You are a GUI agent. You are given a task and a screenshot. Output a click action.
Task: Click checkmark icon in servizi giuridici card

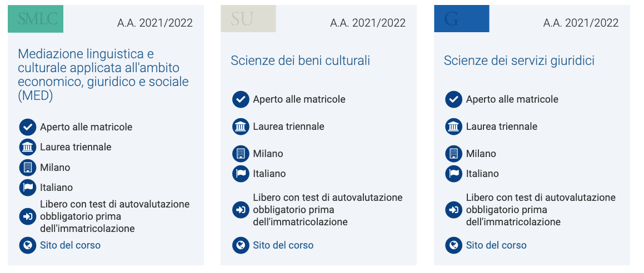(454, 99)
